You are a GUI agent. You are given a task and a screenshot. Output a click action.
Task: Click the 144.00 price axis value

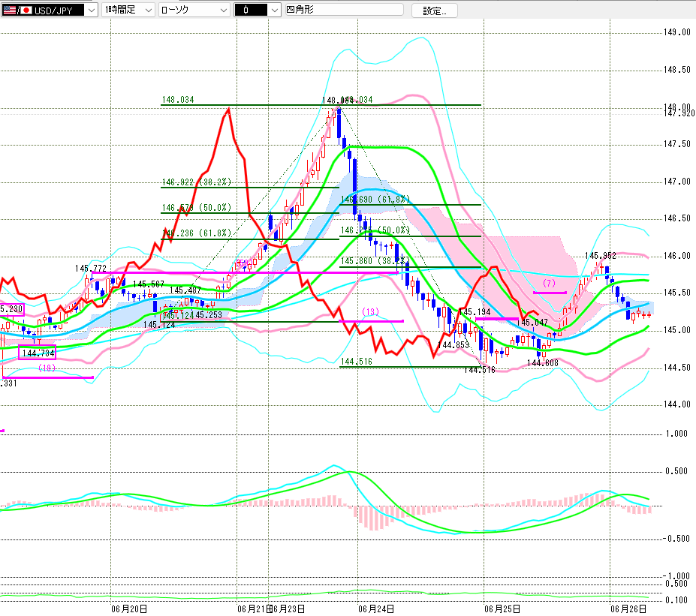677,404
